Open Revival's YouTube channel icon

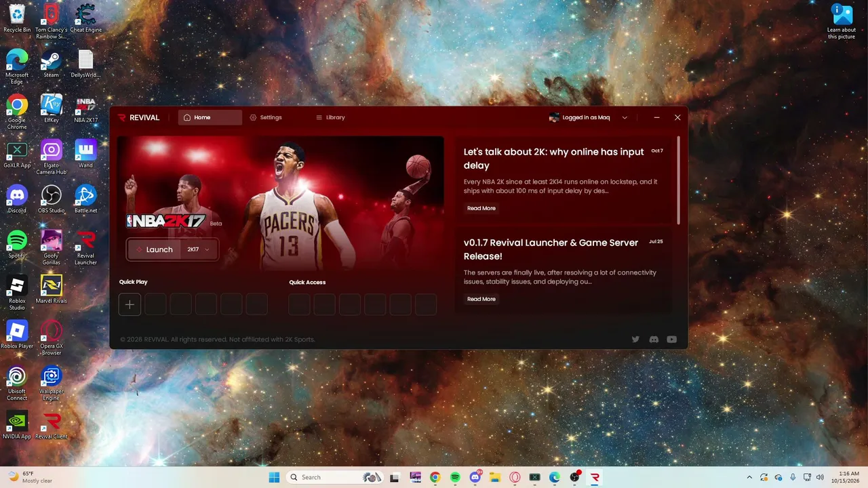click(x=672, y=339)
